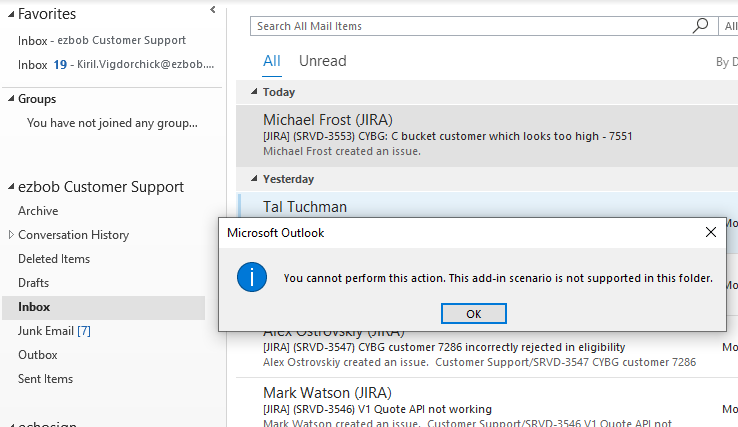Viewport: 738px width, 427px height.
Task: Open the Tal Tuchman email
Action: coord(487,205)
